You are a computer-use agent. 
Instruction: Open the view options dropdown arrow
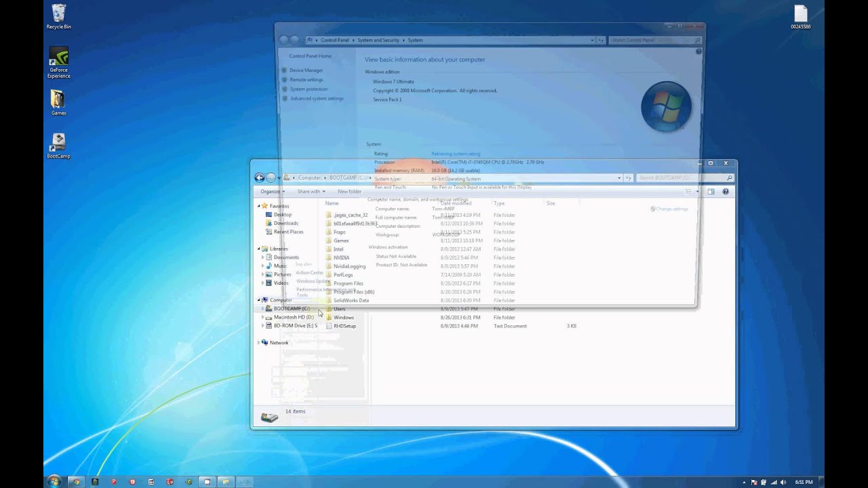[697, 192]
